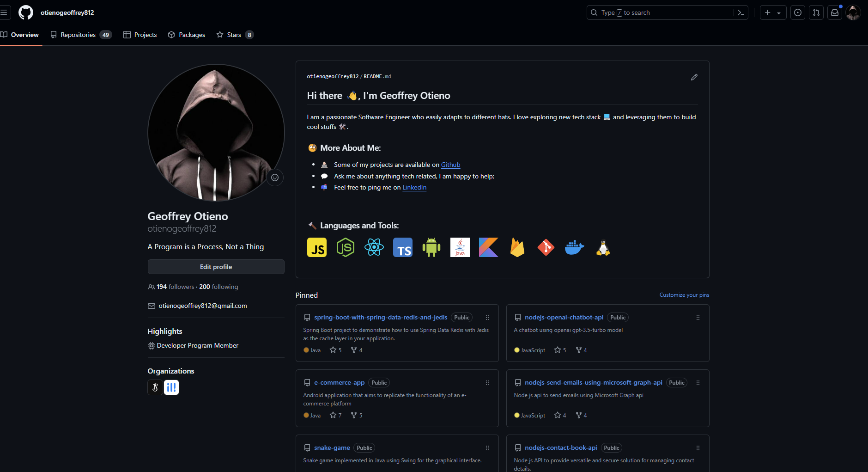The width and height of the screenshot is (868, 472).
Task: Open the hamburger navigation menu
Action: click(x=4, y=12)
